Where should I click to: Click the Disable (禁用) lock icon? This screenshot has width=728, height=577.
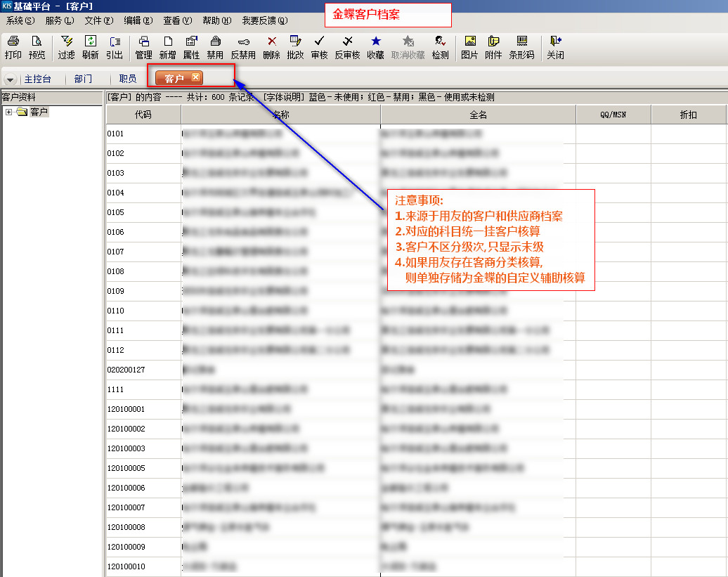[x=215, y=47]
